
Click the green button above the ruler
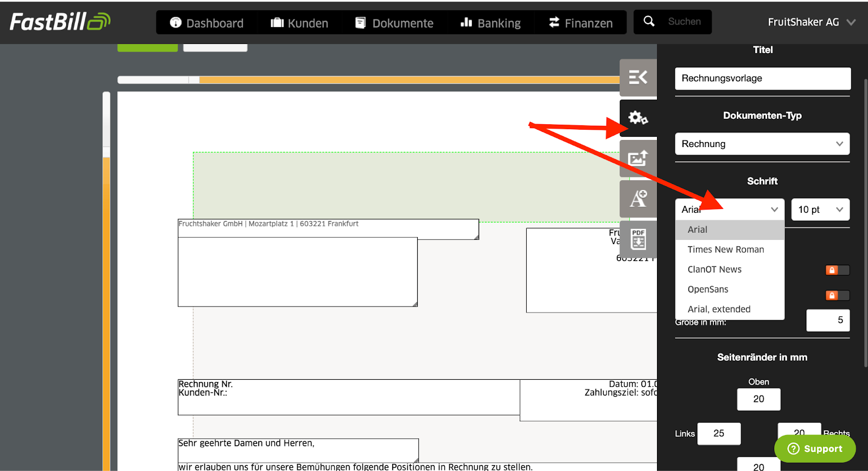pos(148,48)
